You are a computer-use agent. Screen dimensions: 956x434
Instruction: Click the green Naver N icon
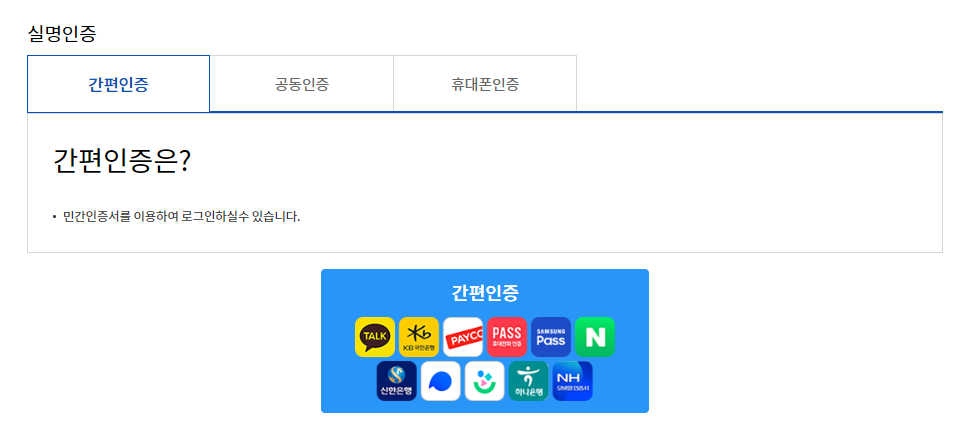pyautogui.click(x=594, y=337)
